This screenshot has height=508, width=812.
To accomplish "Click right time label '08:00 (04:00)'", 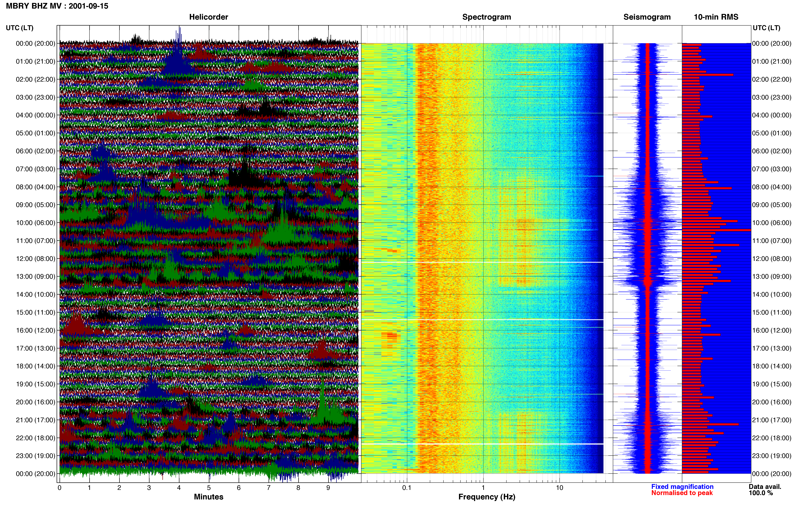I will point(772,187).
